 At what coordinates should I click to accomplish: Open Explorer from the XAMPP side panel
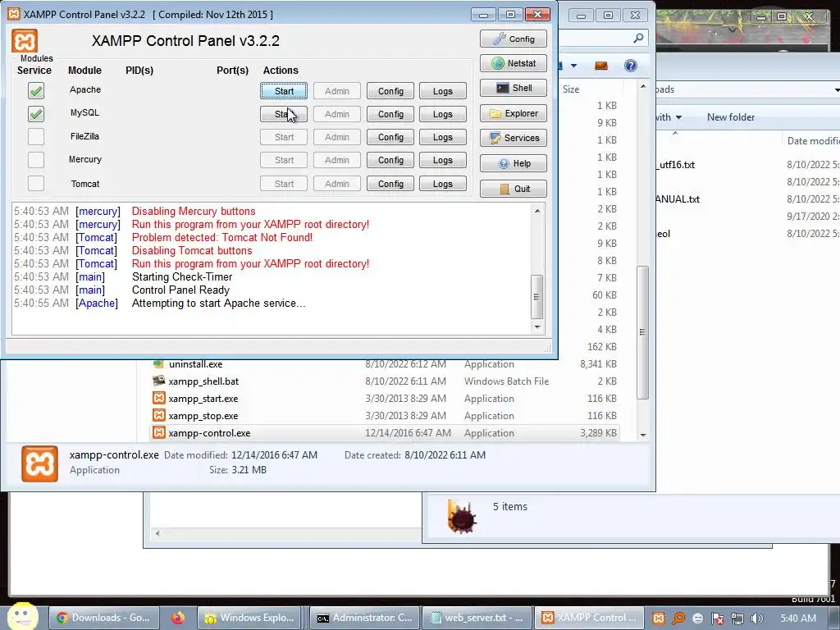click(514, 113)
